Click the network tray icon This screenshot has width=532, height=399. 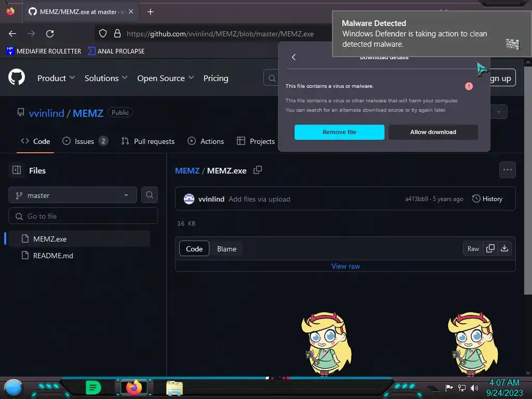(462, 388)
